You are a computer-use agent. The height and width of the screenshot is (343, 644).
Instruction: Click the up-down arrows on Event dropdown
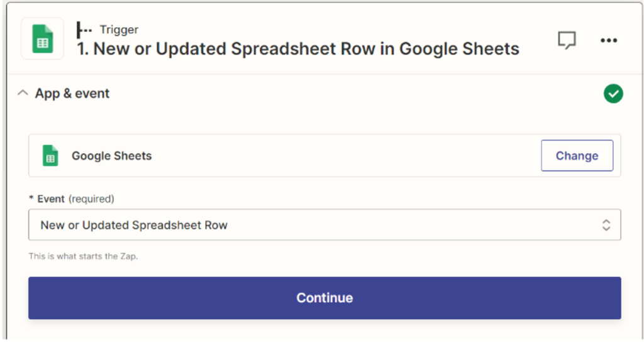point(606,225)
